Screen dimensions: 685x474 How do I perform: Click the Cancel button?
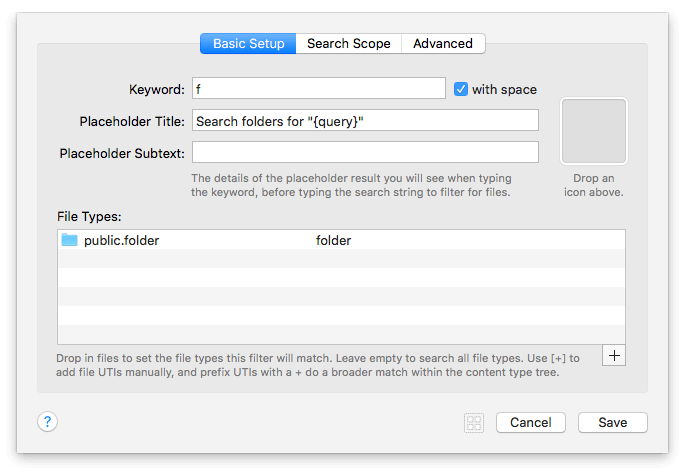pyautogui.click(x=530, y=423)
